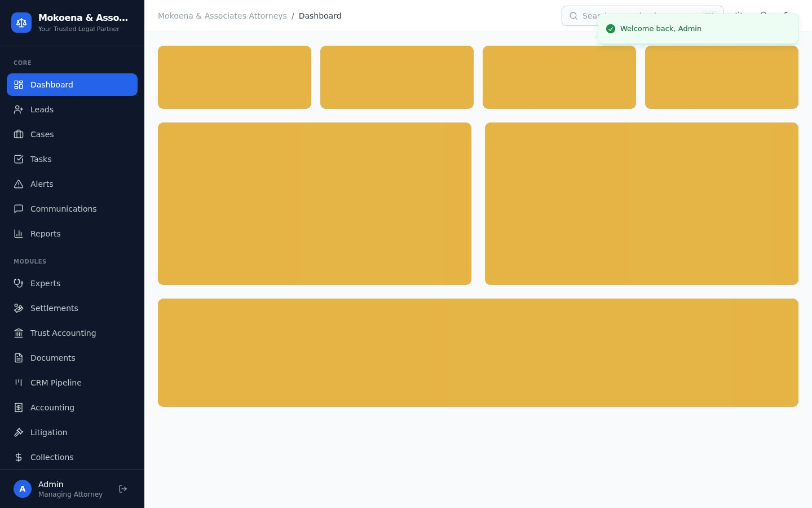This screenshot has height=508, width=812.
Task: Click the Litigation gavel icon
Action: point(19,432)
